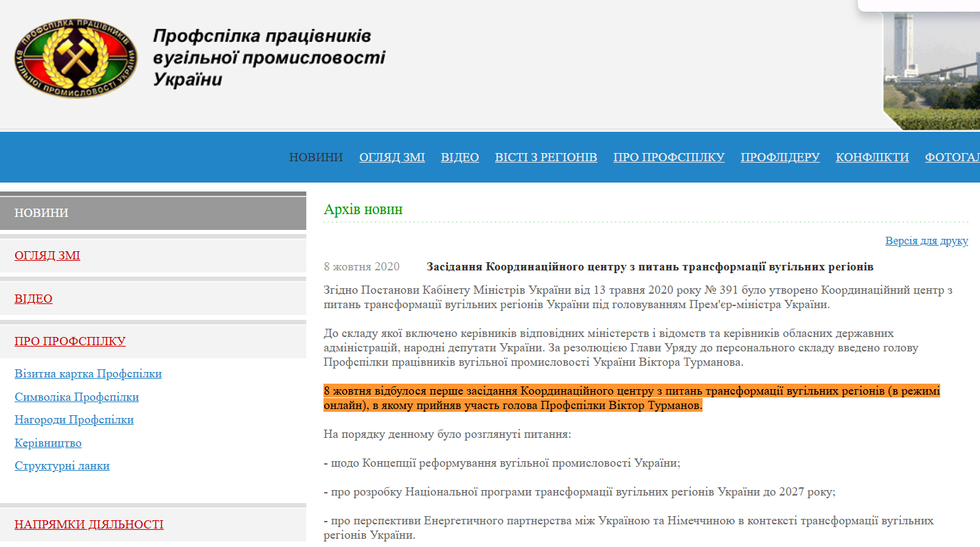
Task: Click the article title about Координаційного центру
Action: coord(650,266)
